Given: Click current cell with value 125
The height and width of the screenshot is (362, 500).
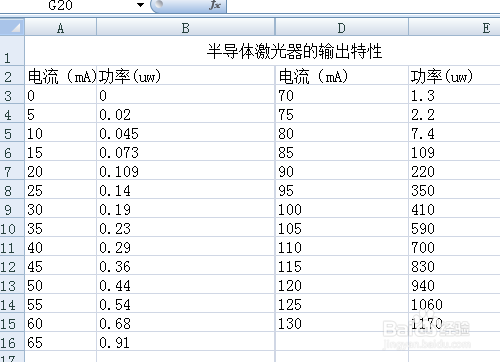Looking at the screenshot, I should tap(342, 303).
